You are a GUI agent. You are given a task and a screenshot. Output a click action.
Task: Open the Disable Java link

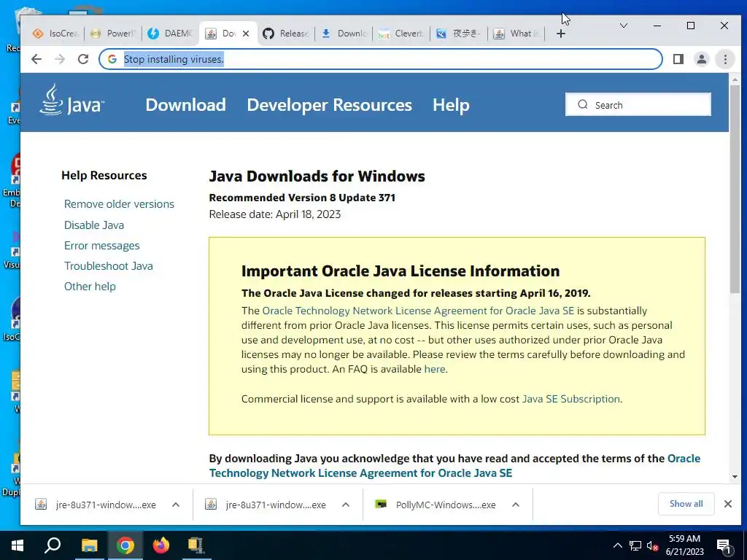tap(94, 225)
